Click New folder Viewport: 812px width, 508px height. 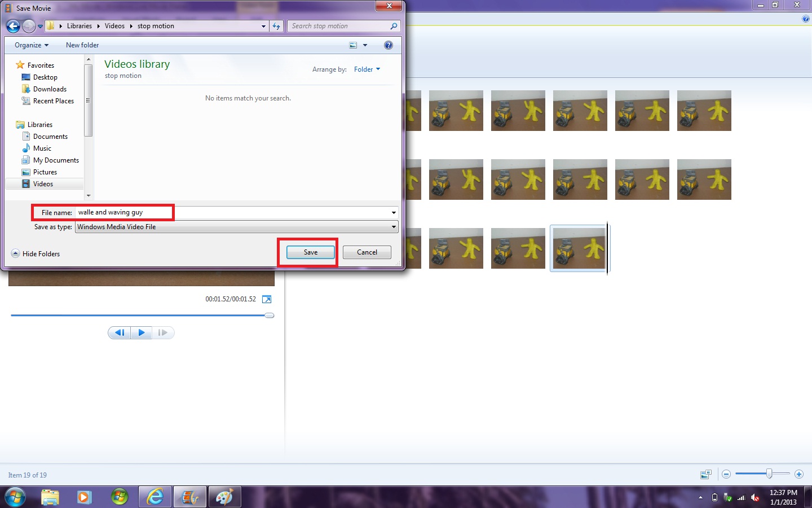[82, 45]
